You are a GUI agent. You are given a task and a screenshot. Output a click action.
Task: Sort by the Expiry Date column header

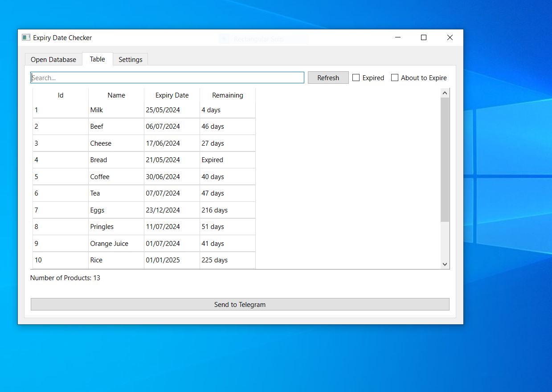pyautogui.click(x=172, y=95)
